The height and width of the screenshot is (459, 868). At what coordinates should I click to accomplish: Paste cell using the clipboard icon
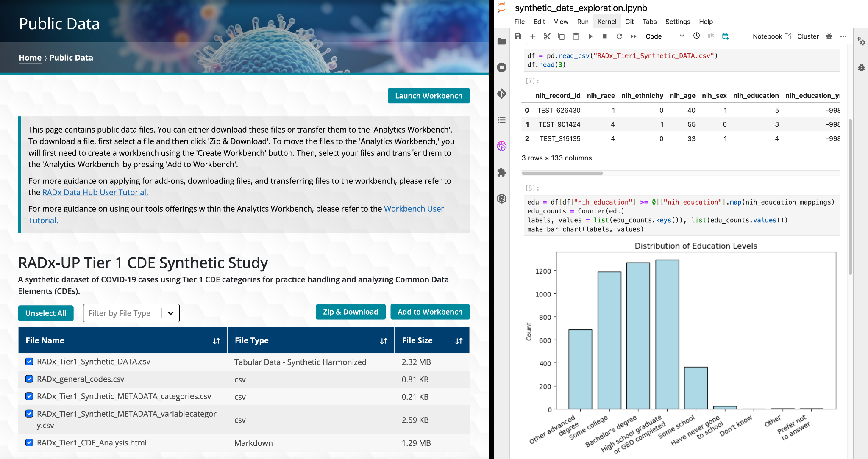click(576, 36)
